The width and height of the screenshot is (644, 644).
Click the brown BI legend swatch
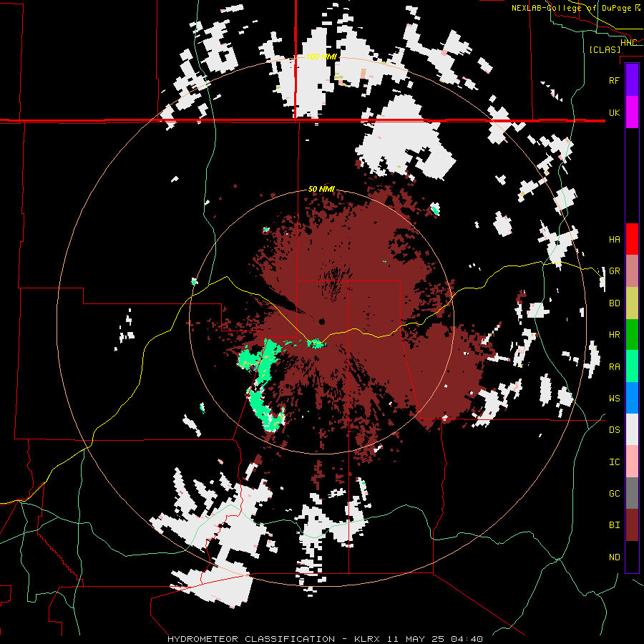(x=632, y=525)
